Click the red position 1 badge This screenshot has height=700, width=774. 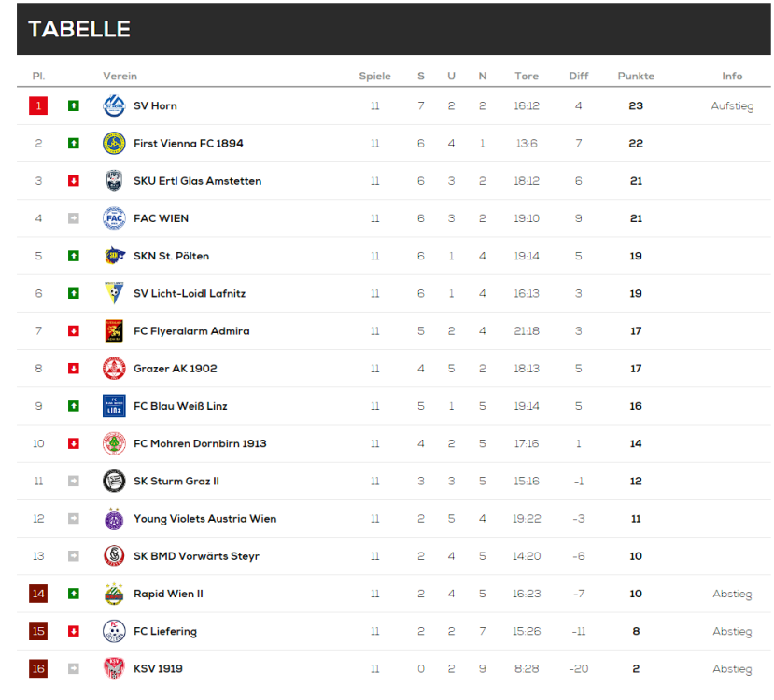pos(38,106)
